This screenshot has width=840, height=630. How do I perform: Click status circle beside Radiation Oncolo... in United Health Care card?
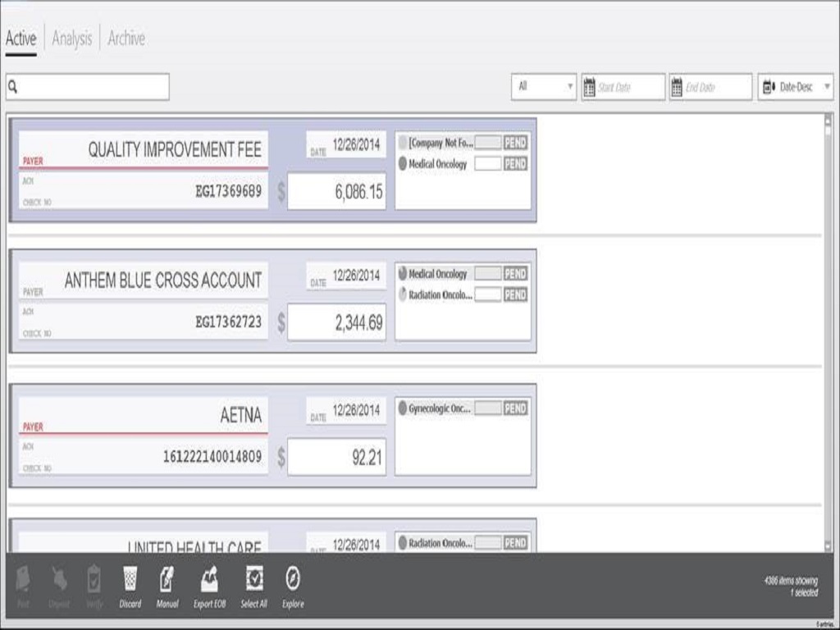tap(403, 543)
